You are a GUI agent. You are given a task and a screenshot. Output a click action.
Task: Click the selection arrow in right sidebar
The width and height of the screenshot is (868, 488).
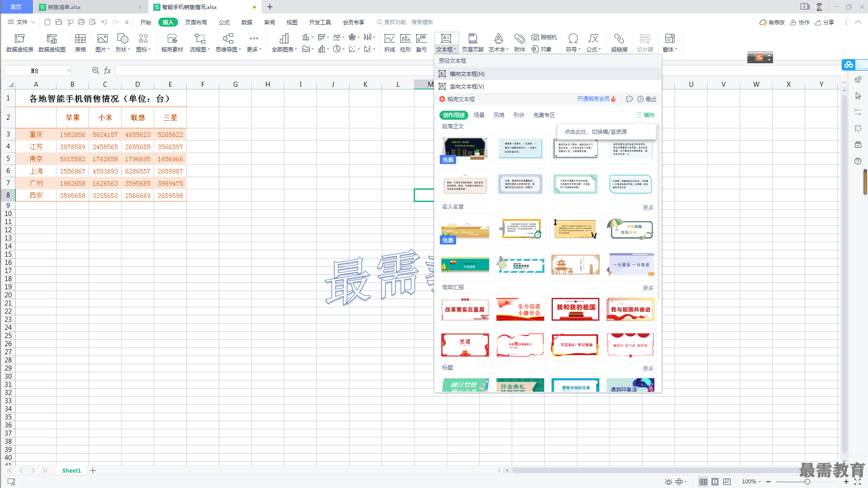coord(858,96)
